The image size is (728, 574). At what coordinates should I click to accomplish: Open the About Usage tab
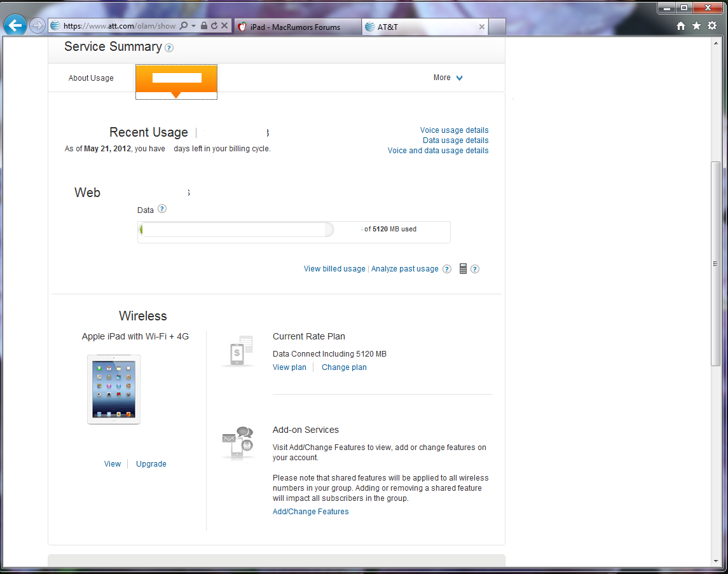(91, 78)
